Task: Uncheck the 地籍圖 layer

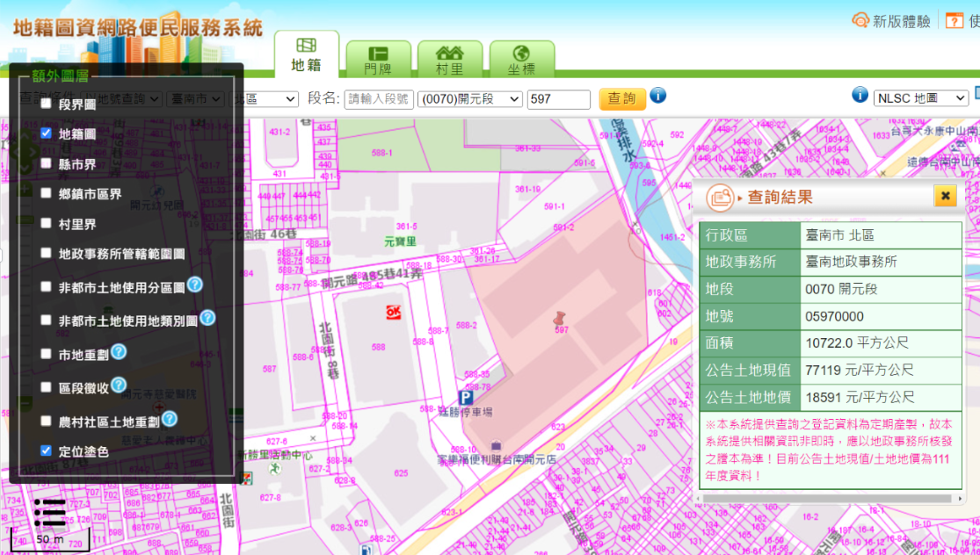Action: (x=46, y=133)
